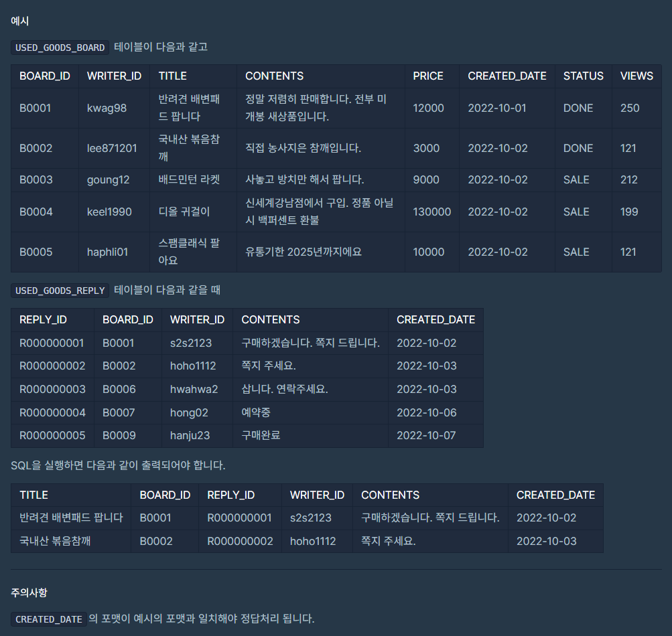Click the contents '직접 농사지은 참깨입니다.'
This screenshot has height=636, width=672.
point(303,148)
